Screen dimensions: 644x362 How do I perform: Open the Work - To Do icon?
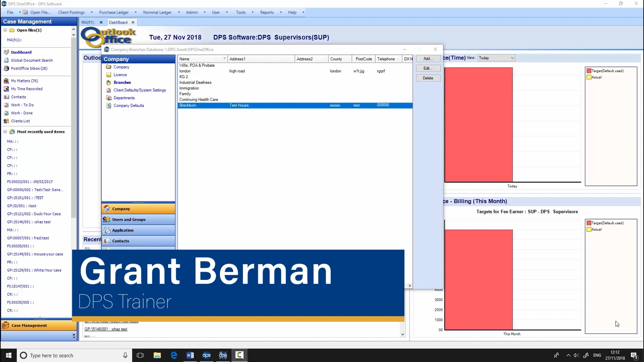pos(6,105)
